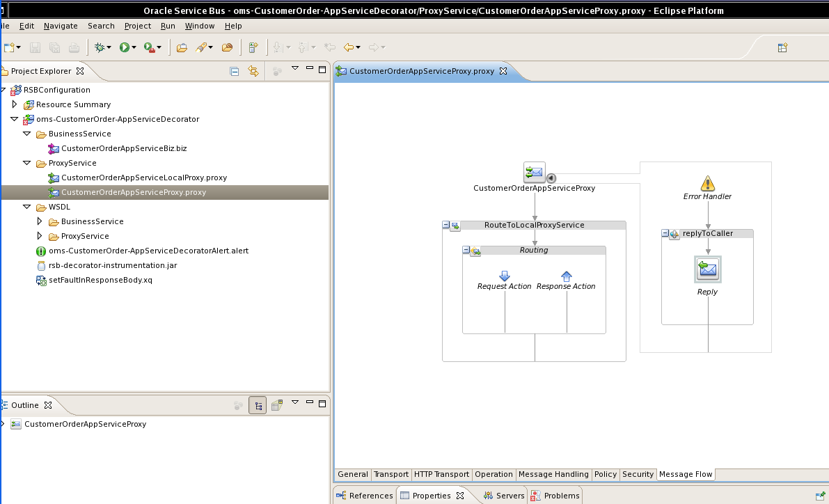Click the Last Edit Location icon
Viewport: 829px width, 504px height.
[330, 47]
